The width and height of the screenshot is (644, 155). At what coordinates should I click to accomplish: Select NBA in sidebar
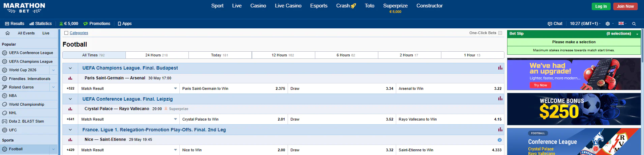point(13,96)
